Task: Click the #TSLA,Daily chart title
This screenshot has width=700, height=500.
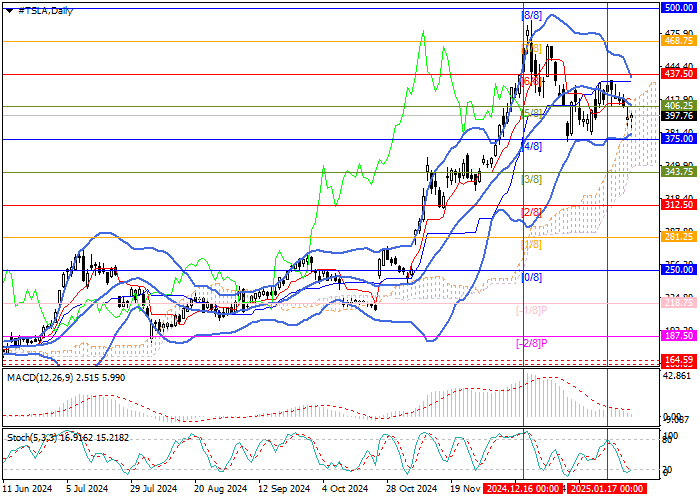Action: click(x=38, y=10)
